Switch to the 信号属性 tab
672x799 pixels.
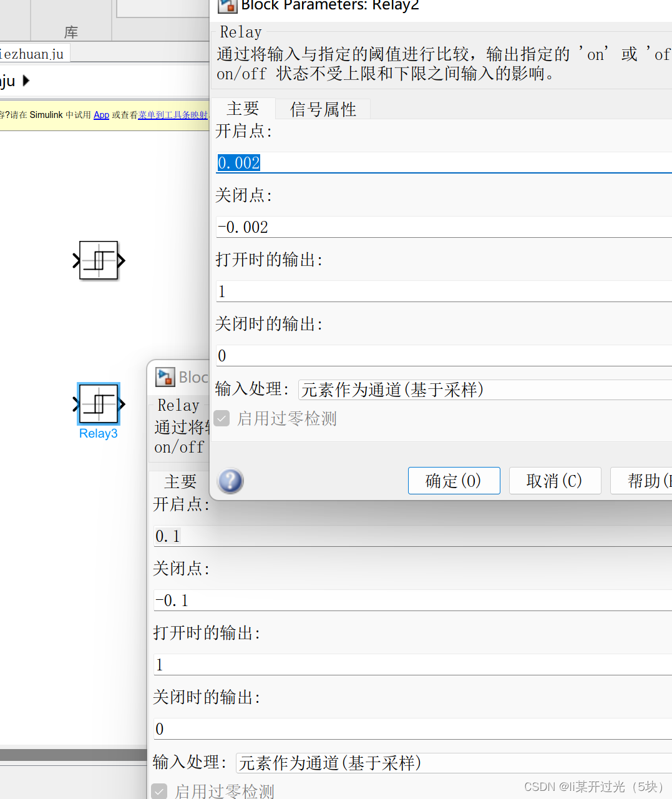323,109
